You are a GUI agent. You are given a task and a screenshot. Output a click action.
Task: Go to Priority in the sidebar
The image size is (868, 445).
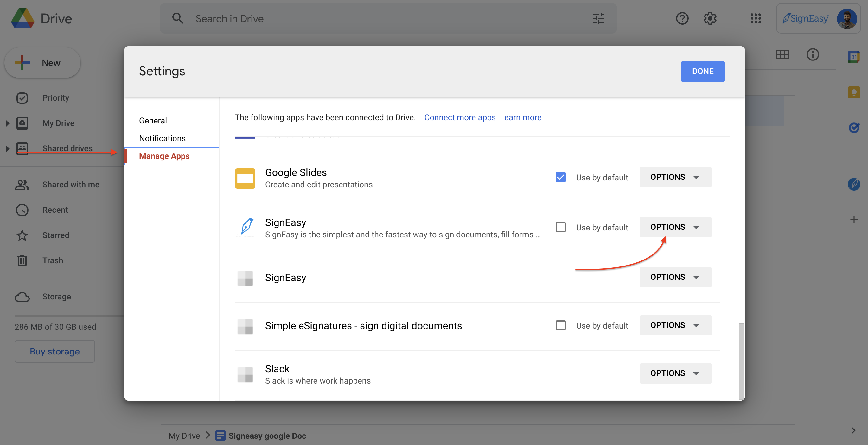point(56,98)
